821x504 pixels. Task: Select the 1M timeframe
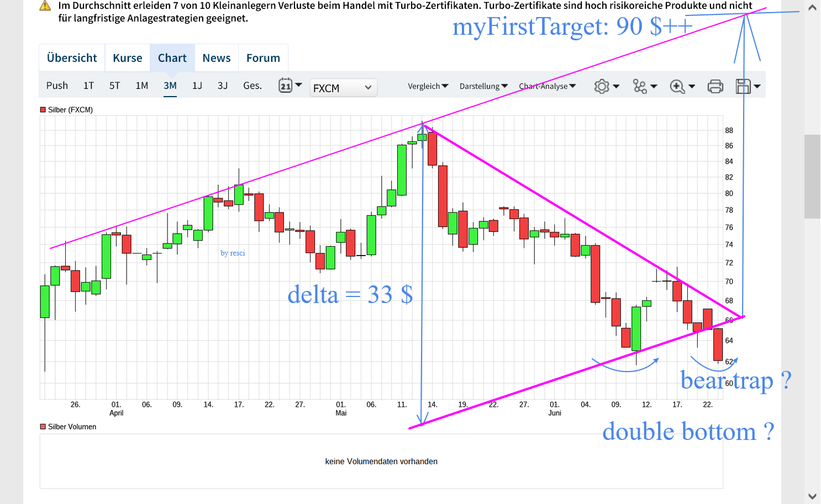tap(142, 86)
